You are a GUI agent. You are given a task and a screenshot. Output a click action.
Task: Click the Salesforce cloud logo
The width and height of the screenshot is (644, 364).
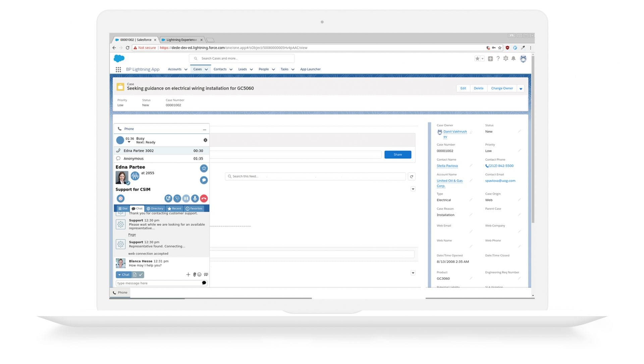point(119,58)
